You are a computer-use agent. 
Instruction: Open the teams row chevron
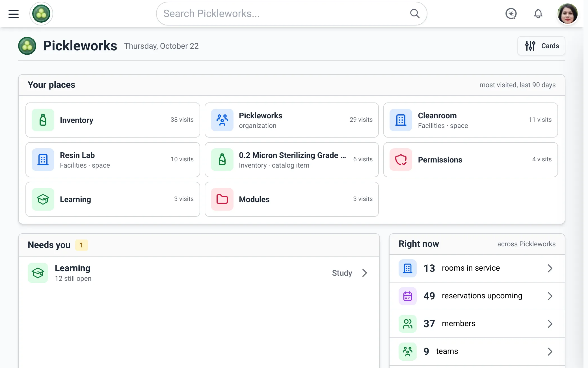550,352
